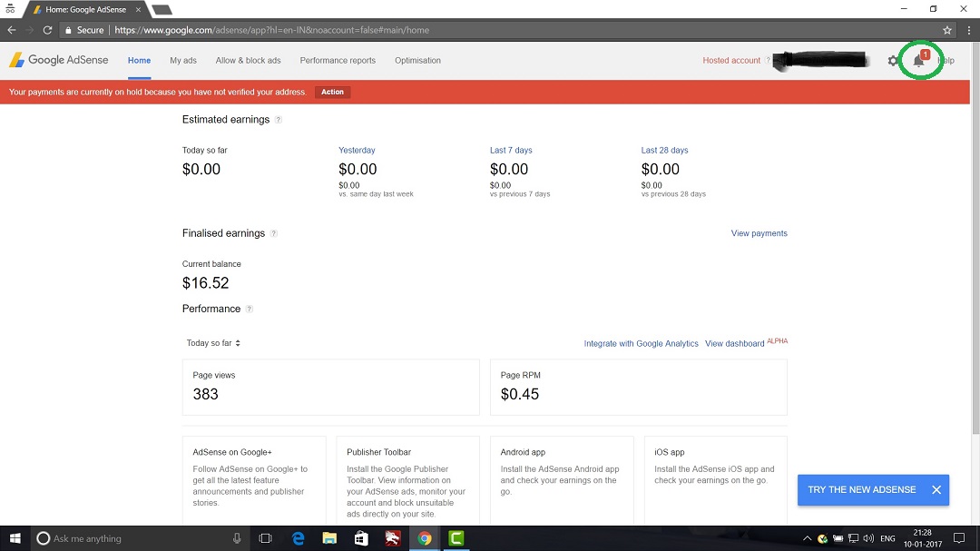Screen dimensions: 980x551
Task: Click Integrate with Google Analytics link
Action: pyautogui.click(x=642, y=343)
